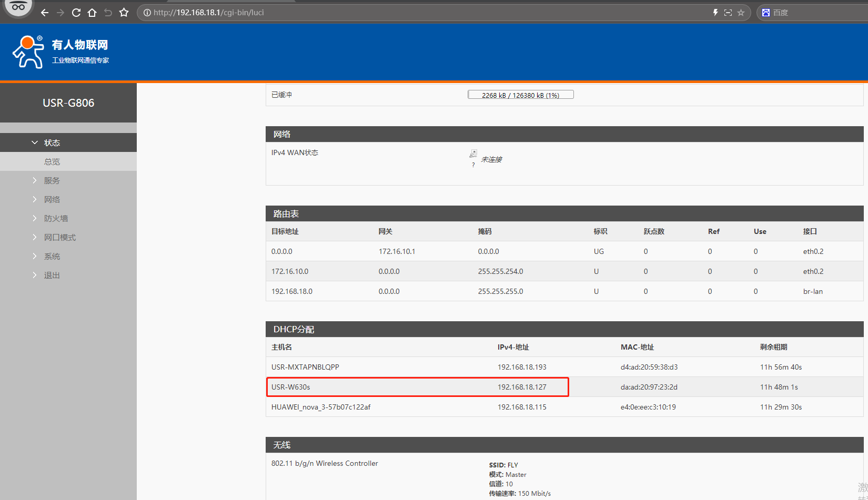Expand the 防火墙 sidebar menu
868x500 pixels.
click(56, 218)
